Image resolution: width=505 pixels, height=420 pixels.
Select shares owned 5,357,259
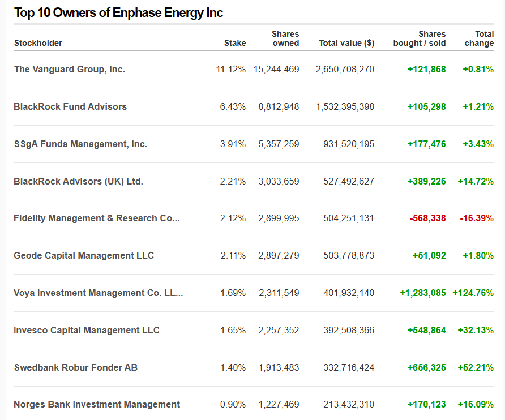[x=279, y=144]
